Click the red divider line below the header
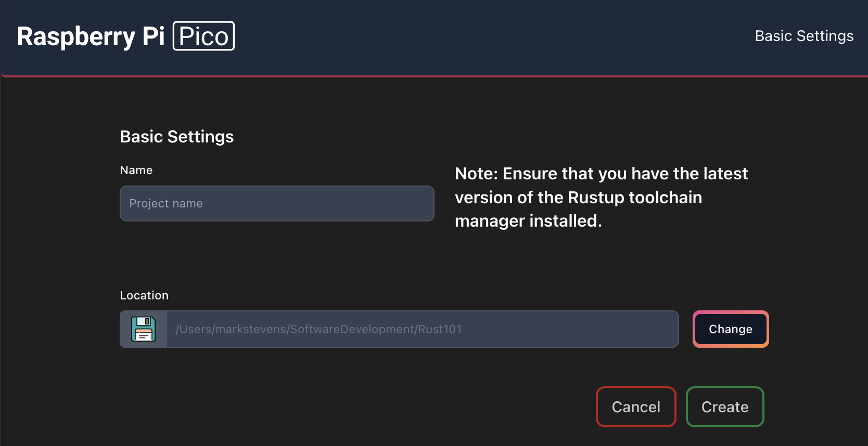 pos(434,75)
